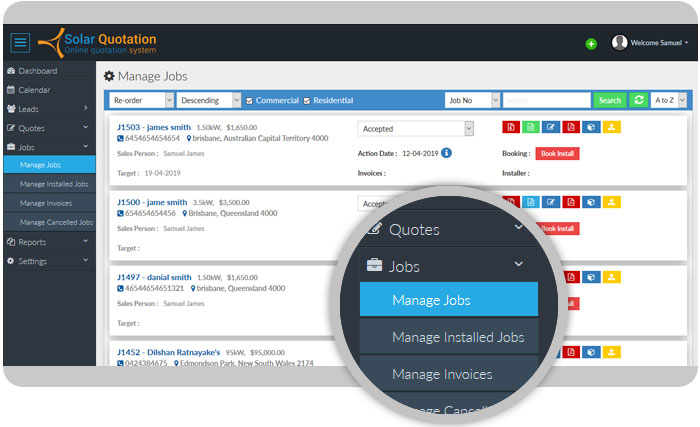Click the green add-new plus icon
This screenshot has width=700, height=427.
(x=591, y=44)
